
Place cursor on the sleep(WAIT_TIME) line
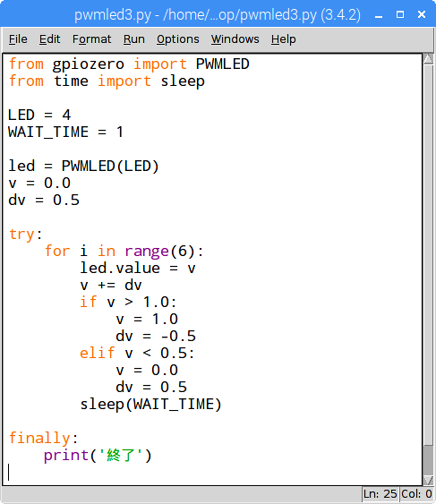coord(150,405)
